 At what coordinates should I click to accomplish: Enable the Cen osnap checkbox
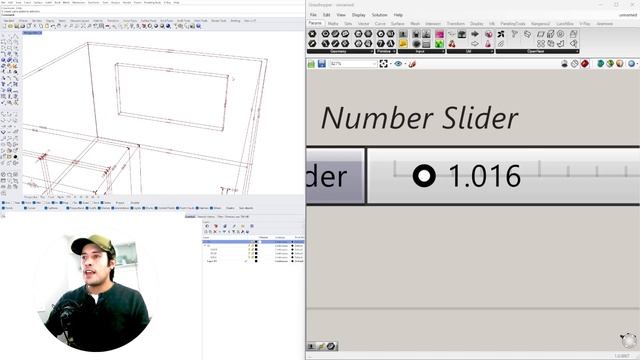(x=44, y=203)
